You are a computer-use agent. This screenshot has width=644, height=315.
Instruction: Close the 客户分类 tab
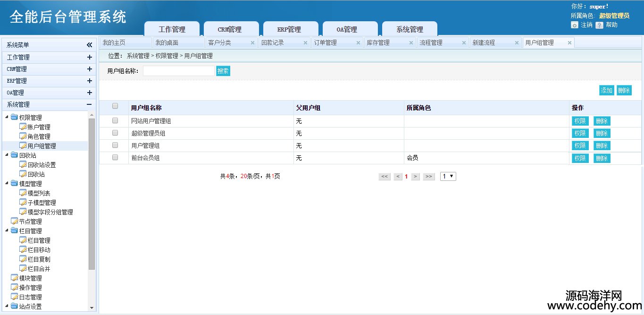click(x=252, y=43)
